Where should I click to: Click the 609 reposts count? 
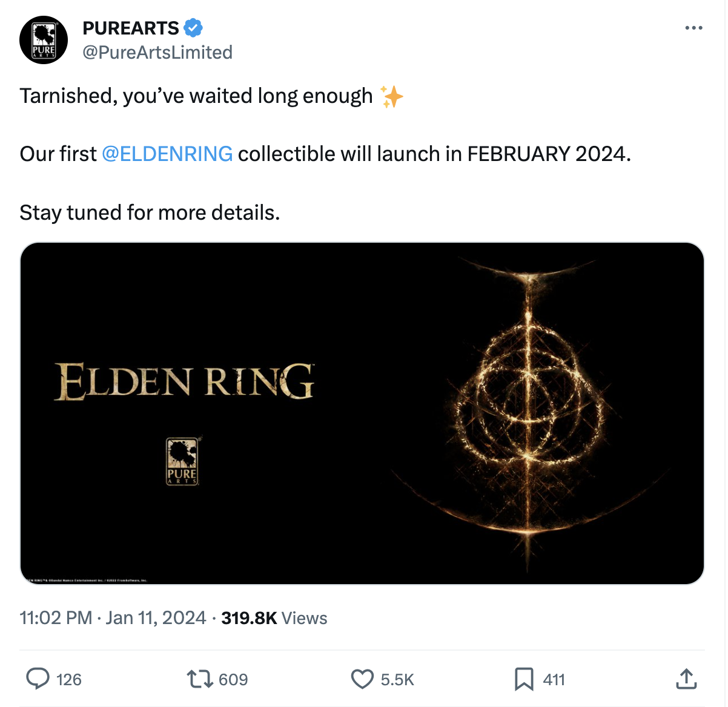pyautogui.click(x=233, y=680)
